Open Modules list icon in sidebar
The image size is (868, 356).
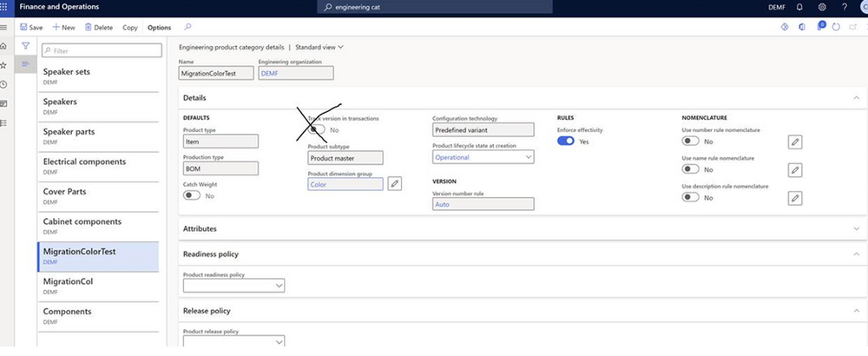click(3, 123)
